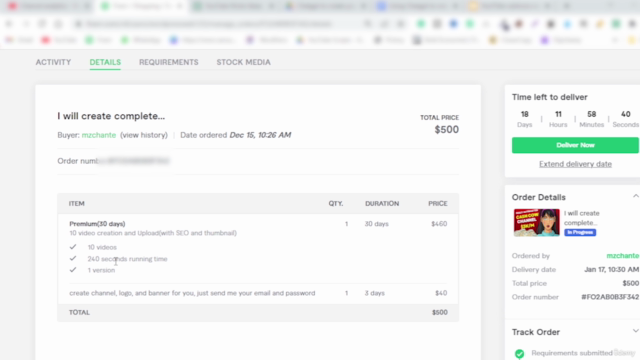
Task: Click the $500 value in TOTAL row
Action: [x=440, y=312]
